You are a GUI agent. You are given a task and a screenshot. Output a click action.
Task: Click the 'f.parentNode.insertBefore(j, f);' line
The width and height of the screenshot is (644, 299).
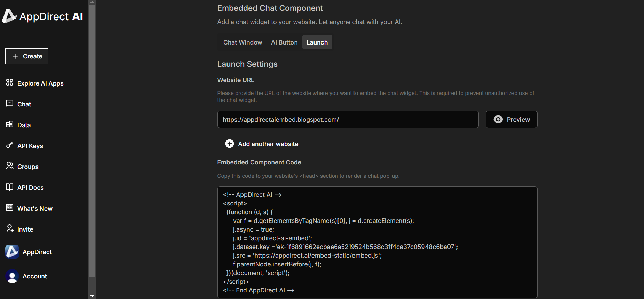coord(277,264)
